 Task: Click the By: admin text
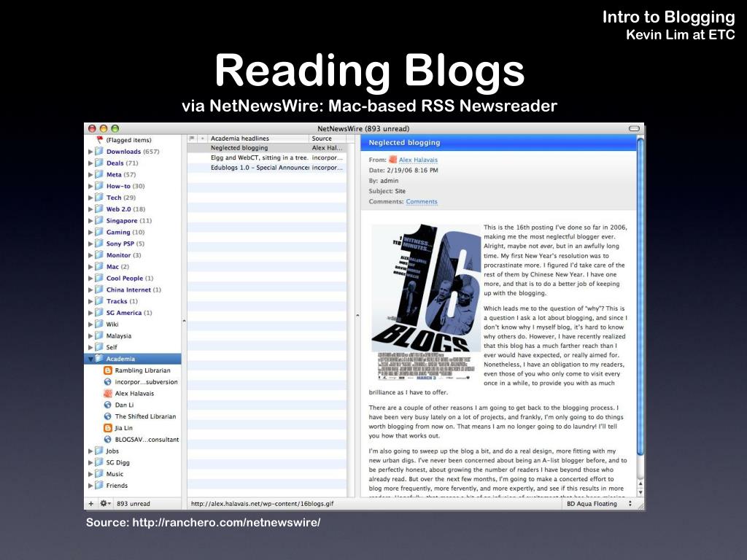click(384, 181)
